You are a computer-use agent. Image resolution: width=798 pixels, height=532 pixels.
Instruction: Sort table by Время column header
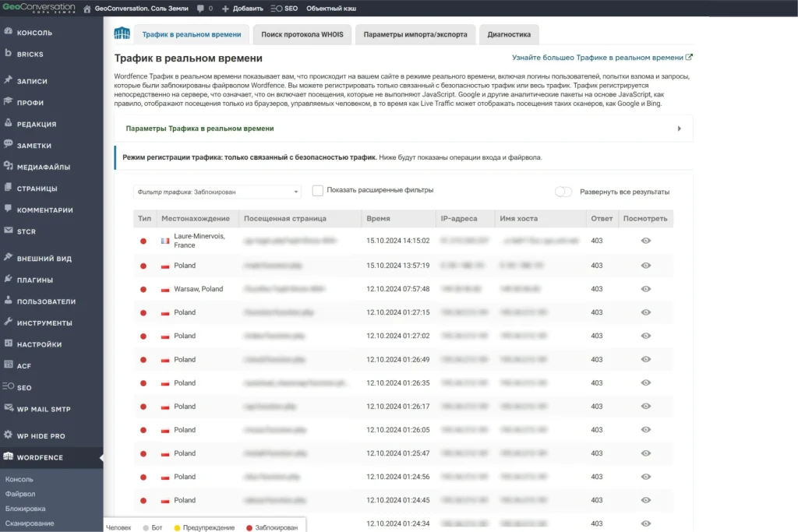click(379, 219)
